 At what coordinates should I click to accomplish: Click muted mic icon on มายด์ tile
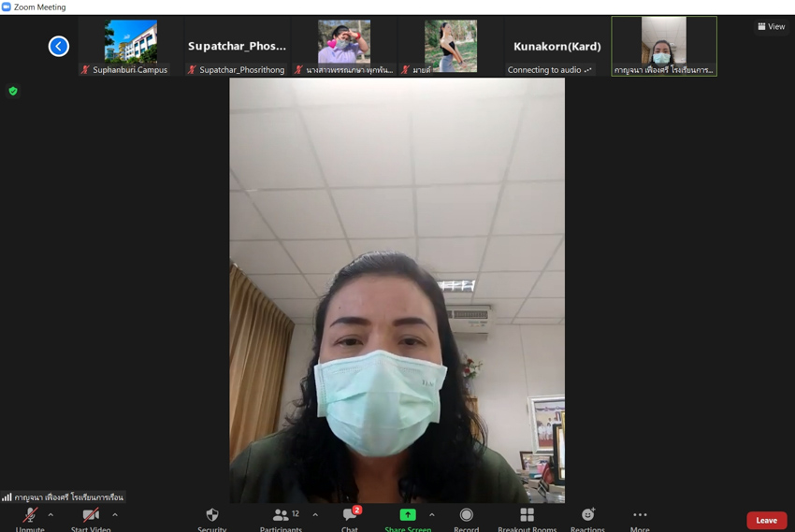(405, 70)
